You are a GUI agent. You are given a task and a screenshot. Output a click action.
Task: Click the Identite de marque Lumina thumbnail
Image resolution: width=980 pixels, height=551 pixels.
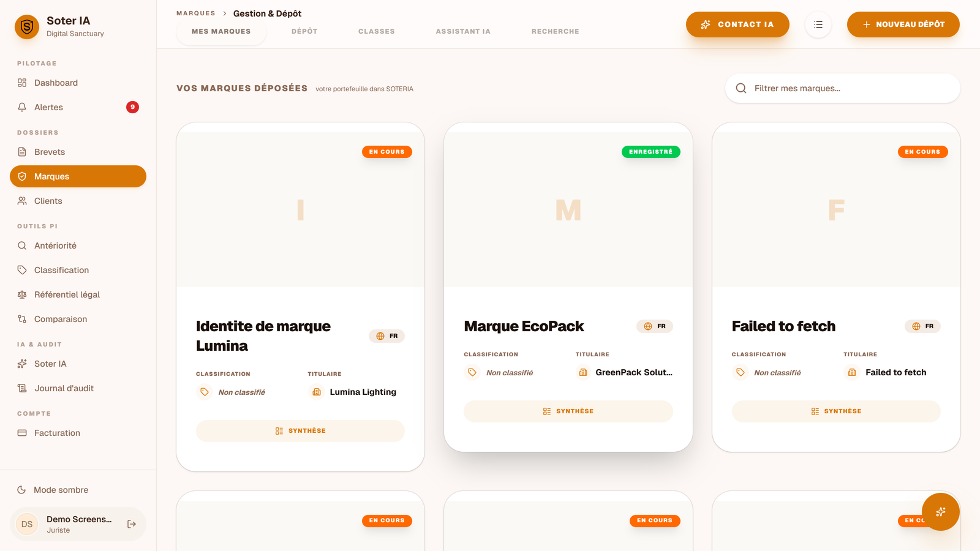coord(300,210)
